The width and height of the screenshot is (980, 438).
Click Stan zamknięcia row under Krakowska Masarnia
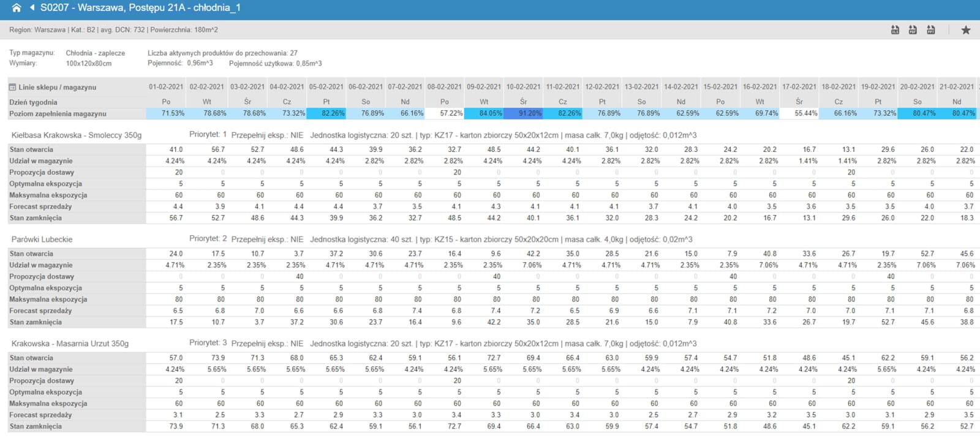point(36,426)
